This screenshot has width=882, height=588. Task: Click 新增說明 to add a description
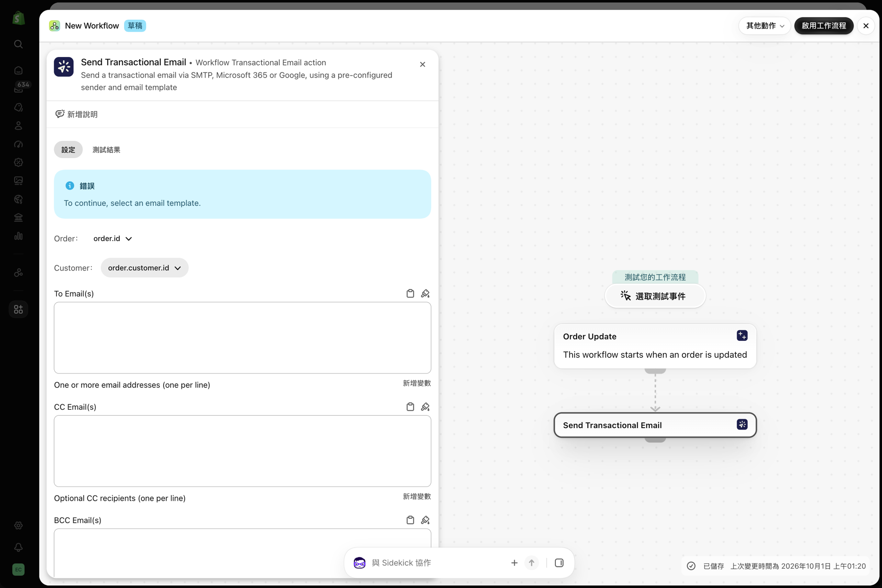[76, 114]
